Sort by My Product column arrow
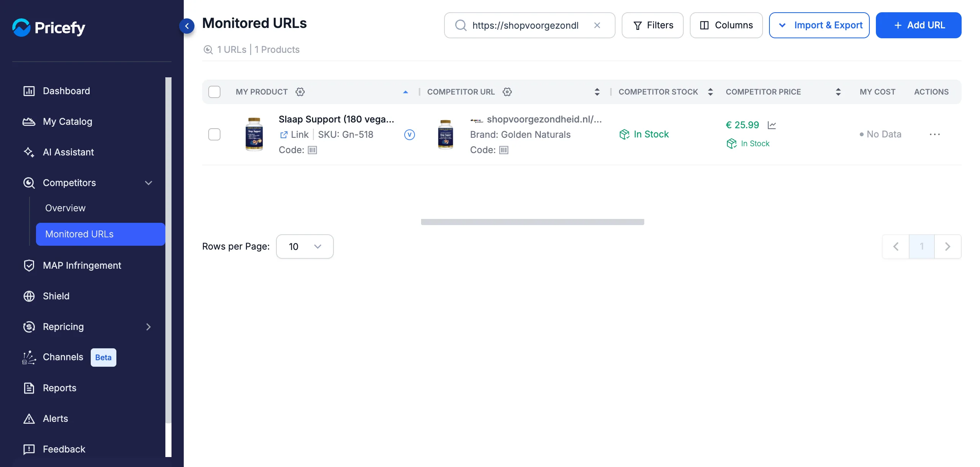The image size is (980, 467). coord(405,92)
